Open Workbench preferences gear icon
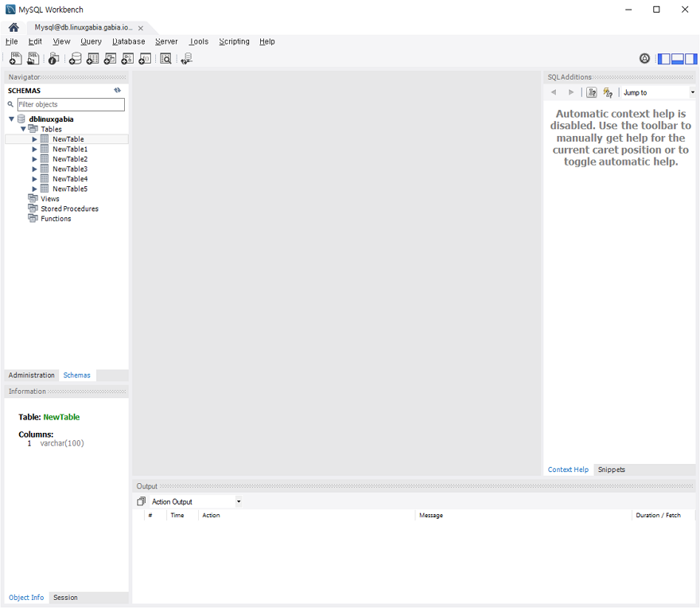The height and width of the screenshot is (608, 700). pos(644,59)
